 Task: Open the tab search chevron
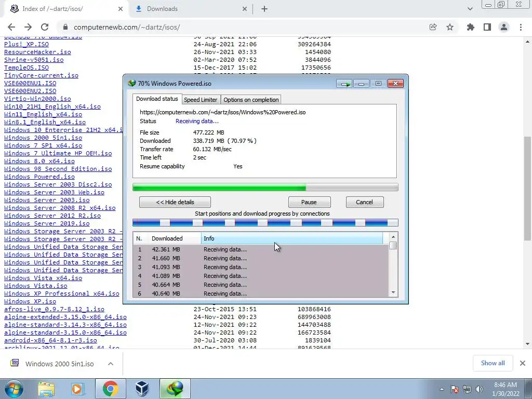click(x=470, y=9)
